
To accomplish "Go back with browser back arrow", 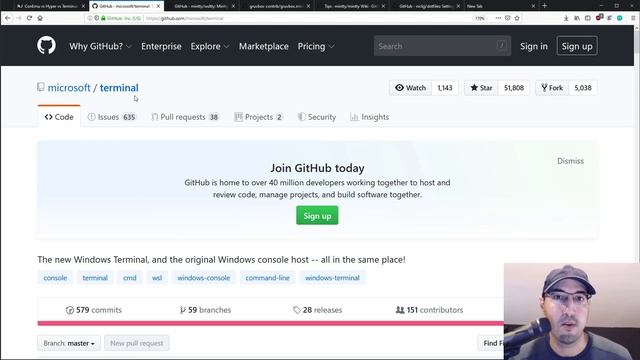I will pyautogui.click(x=7, y=18).
